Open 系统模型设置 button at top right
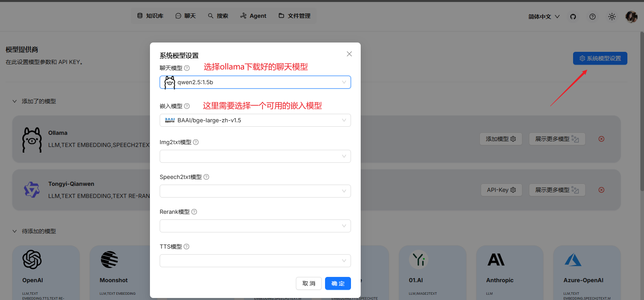The width and height of the screenshot is (644, 300). pos(600,58)
